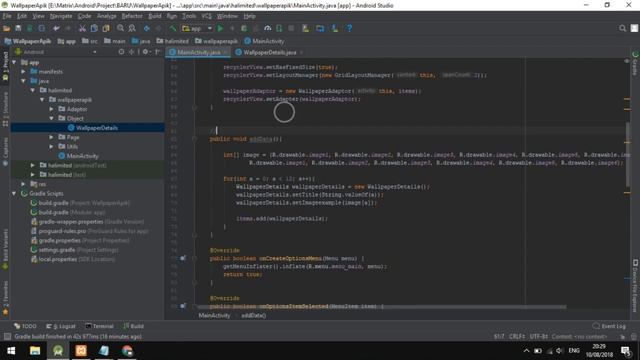Toggle the Favorites side tab
640x360 pixels.
click(x=5, y=298)
